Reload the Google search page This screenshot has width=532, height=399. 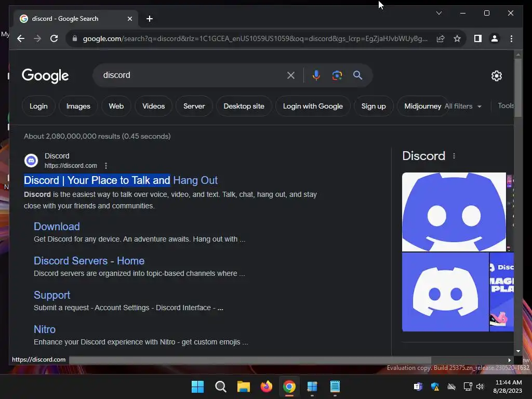click(x=54, y=38)
